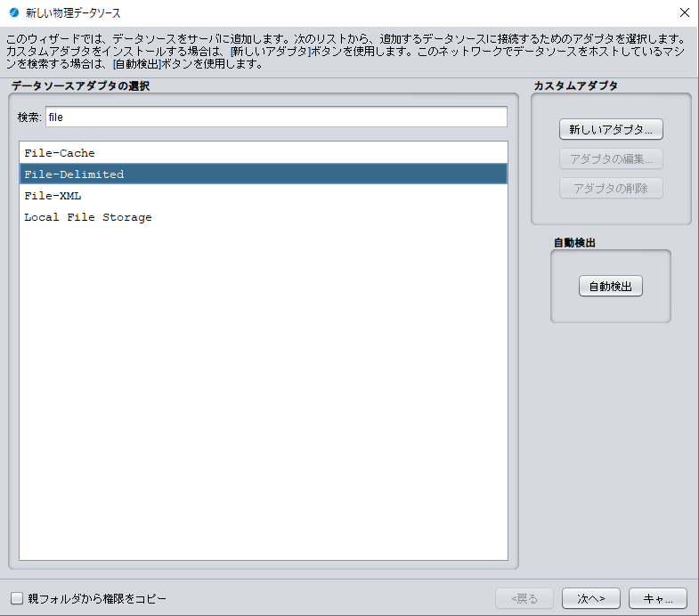Click the アダプタの編集... button

pyautogui.click(x=611, y=158)
